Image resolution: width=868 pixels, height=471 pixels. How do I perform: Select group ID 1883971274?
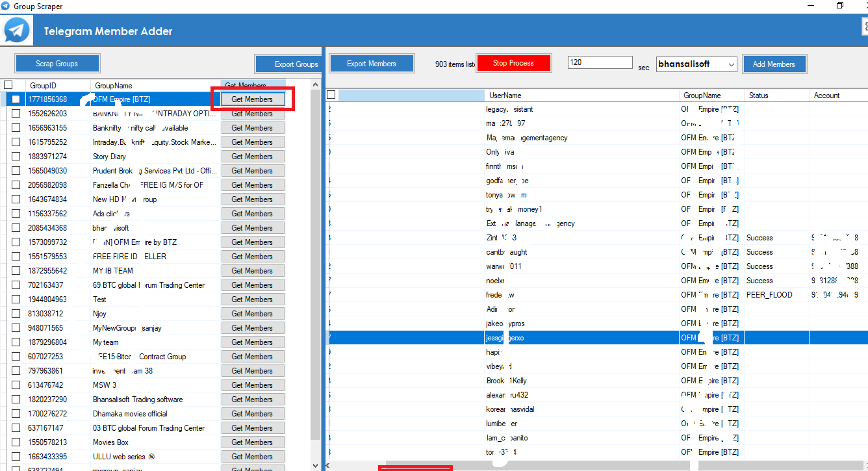click(47, 157)
